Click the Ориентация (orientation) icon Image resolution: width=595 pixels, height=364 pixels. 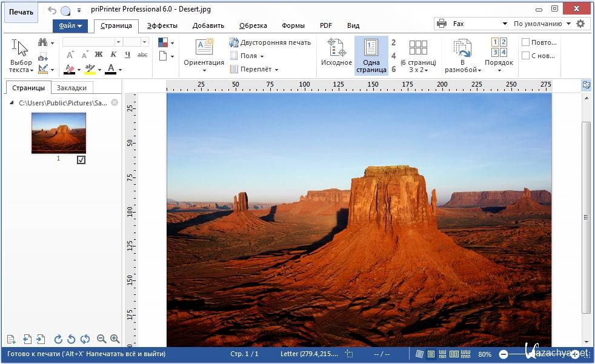(204, 48)
